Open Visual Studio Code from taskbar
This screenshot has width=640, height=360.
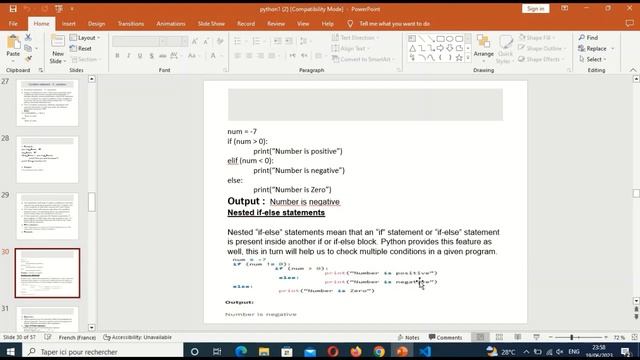click(425, 351)
